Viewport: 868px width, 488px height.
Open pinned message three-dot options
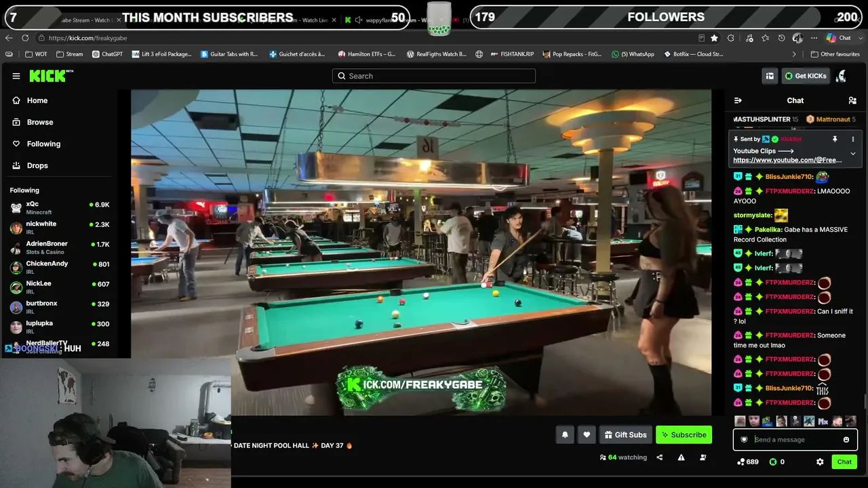[x=853, y=139]
